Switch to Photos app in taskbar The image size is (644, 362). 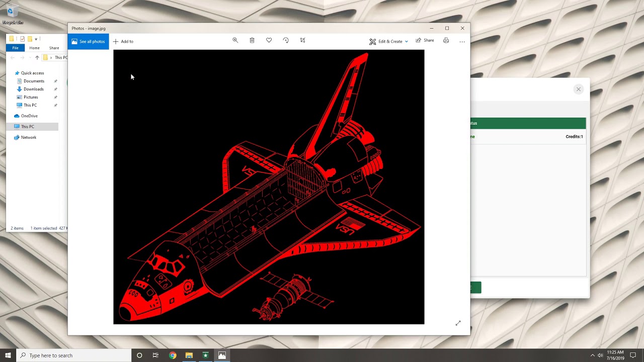(222, 355)
